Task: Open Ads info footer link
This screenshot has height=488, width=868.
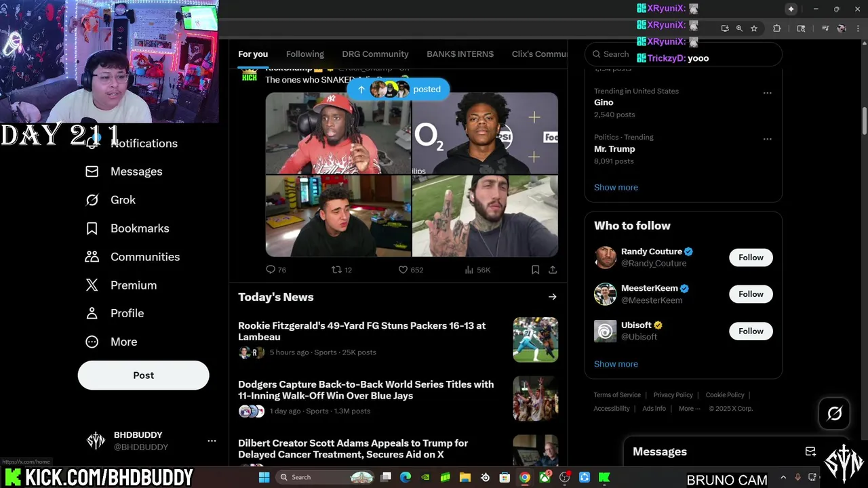Action: click(654, 409)
